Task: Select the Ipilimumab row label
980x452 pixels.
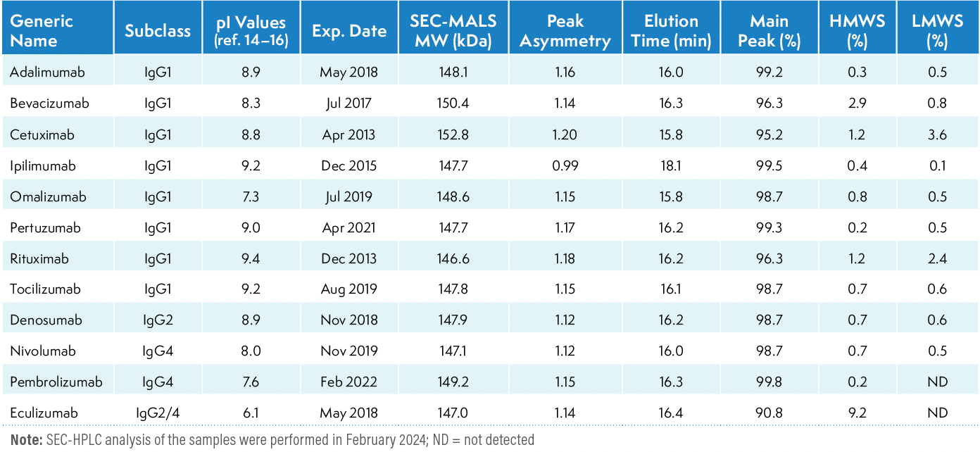Action: tap(42, 166)
